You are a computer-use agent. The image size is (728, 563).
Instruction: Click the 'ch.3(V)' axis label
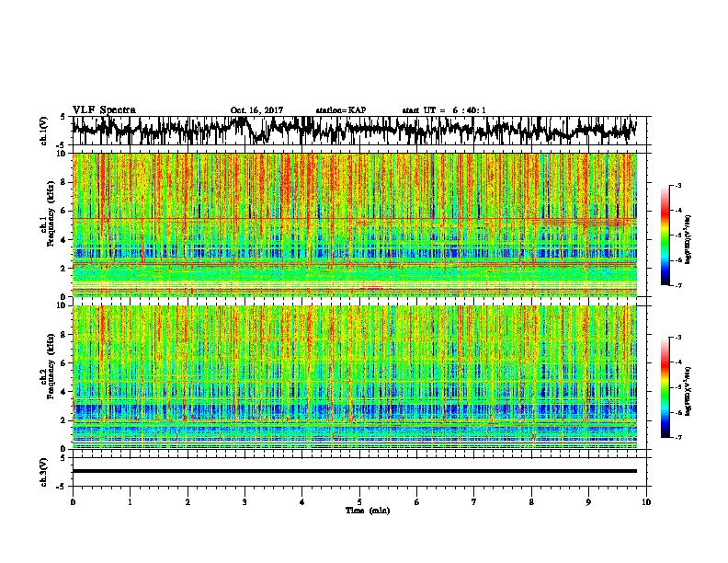point(44,473)
